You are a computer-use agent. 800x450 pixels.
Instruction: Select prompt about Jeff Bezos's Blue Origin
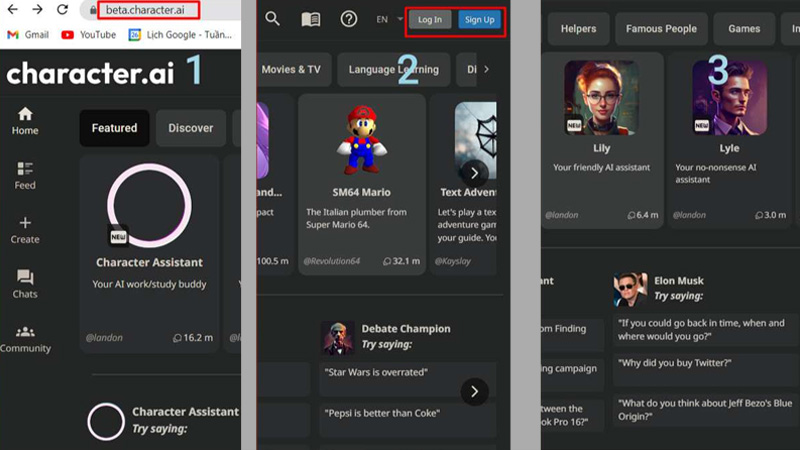point(706,410)
